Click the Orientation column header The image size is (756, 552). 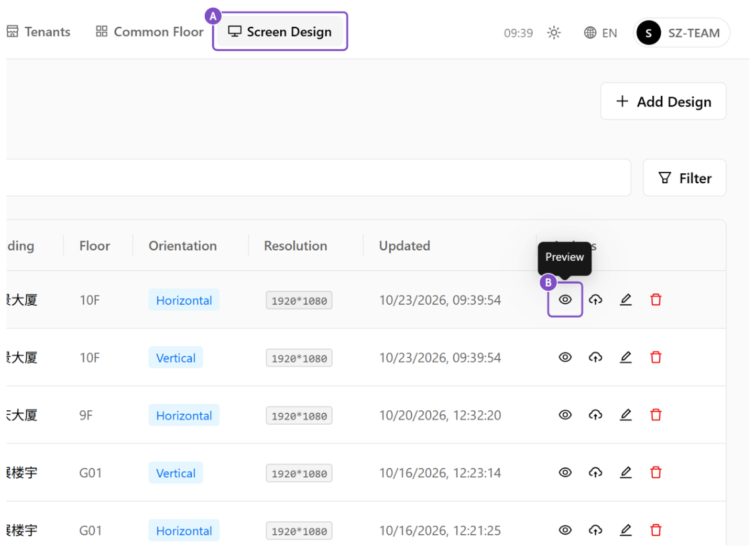point(182,246)
